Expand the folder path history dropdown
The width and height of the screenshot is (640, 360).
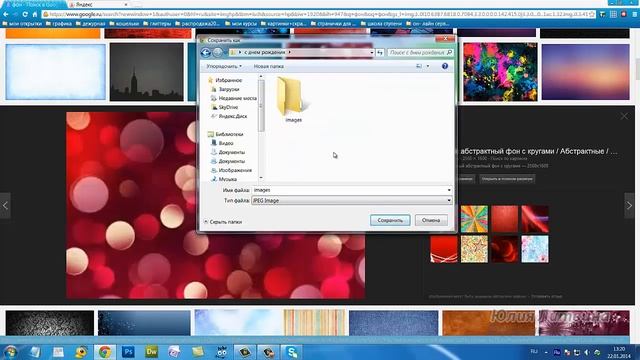[x=372, y=53]
